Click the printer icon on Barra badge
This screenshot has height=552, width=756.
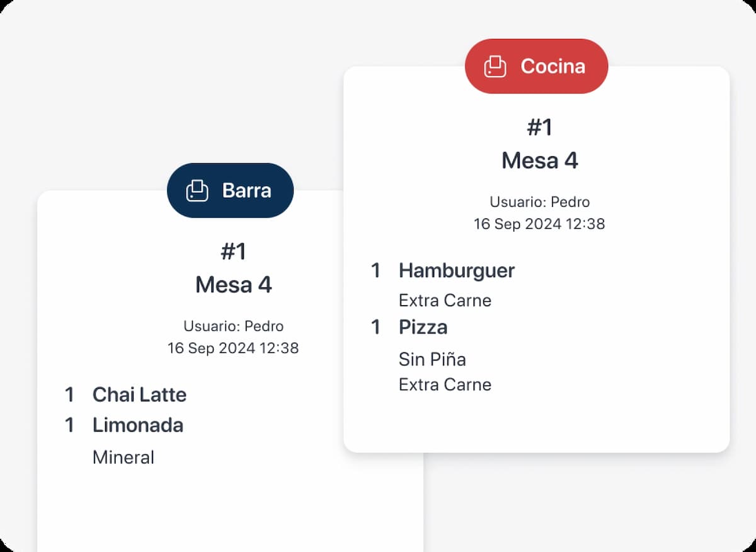tap(197, 191)
